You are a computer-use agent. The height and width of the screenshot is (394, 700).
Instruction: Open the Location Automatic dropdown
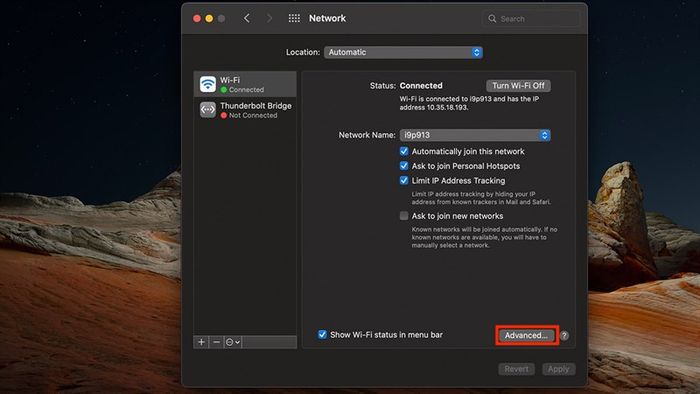(x=403, y=52)
